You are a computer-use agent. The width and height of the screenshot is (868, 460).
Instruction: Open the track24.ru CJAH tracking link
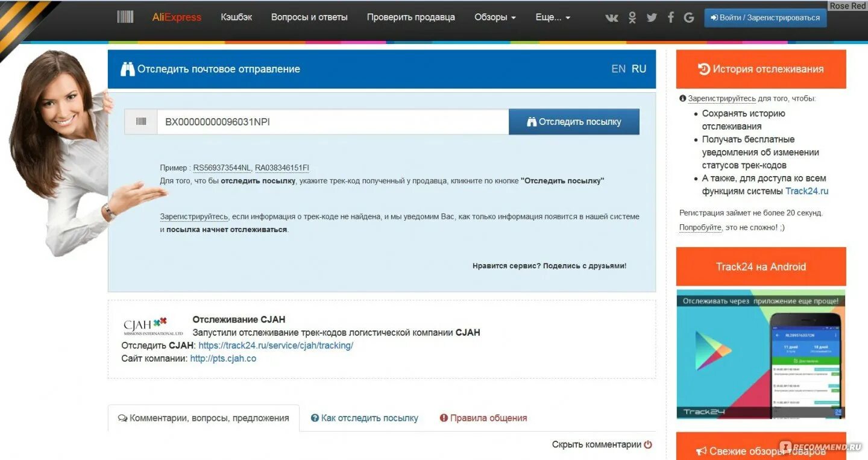(275, 345)
